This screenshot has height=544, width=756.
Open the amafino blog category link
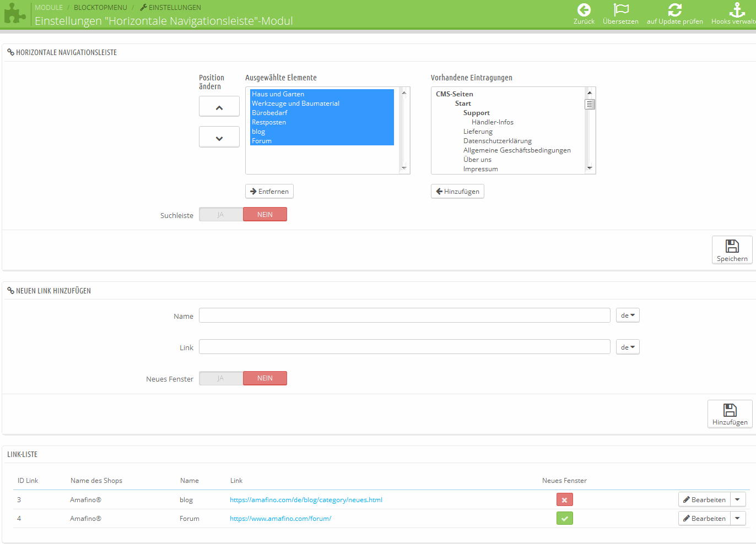306,500
